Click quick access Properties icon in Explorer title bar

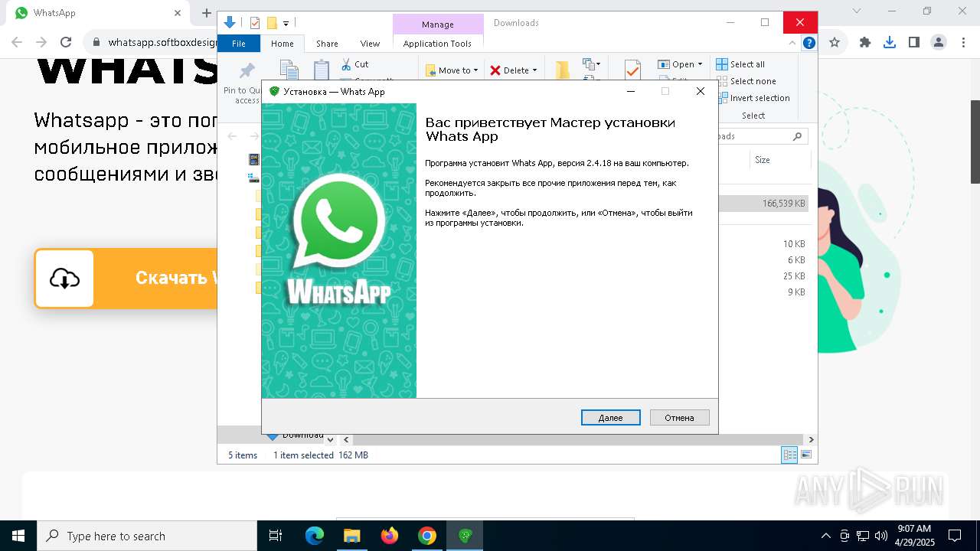point(255,23)
